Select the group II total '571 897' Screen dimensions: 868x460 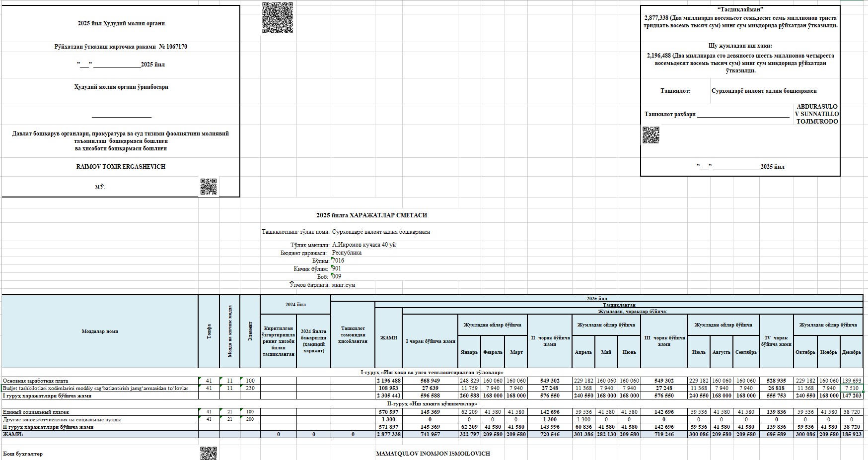pos(389,427)
